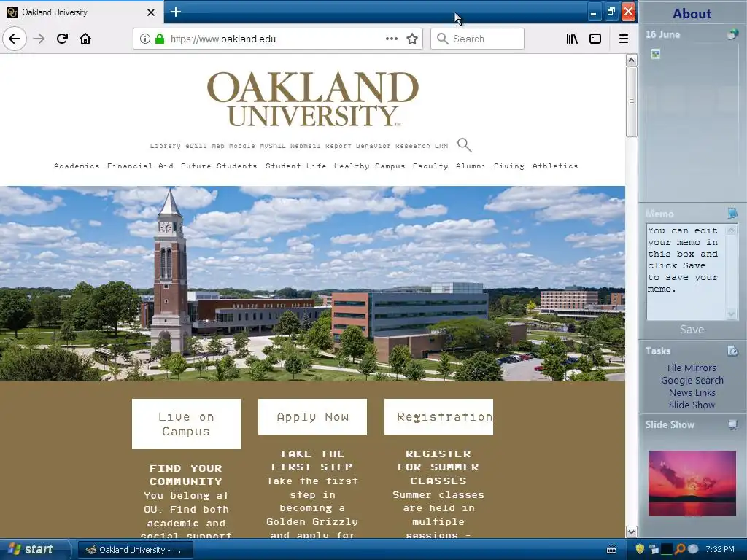Open the Library quick link
Screen dimensions: 747x560
pos(166,146)
